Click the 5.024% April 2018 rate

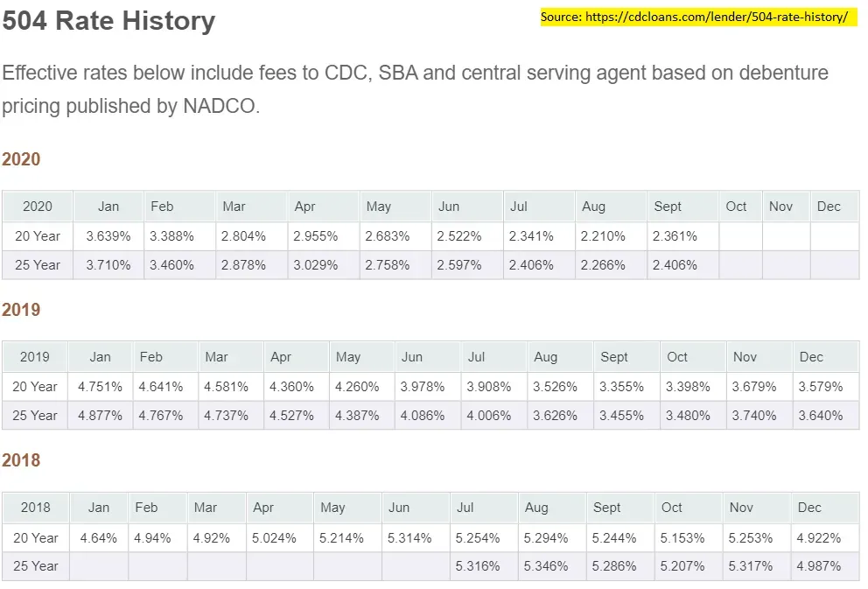point(274,538)
